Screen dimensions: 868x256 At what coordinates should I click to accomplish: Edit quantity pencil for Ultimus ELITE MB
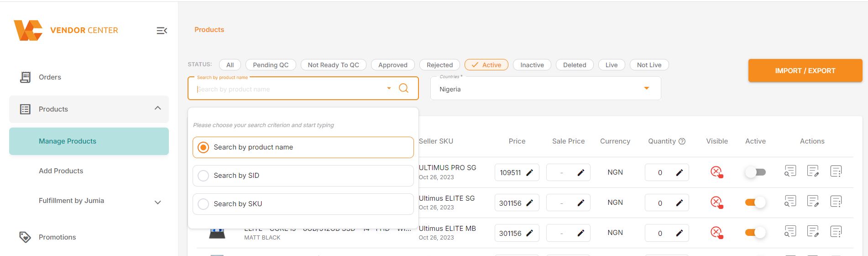tap(679, 233)
